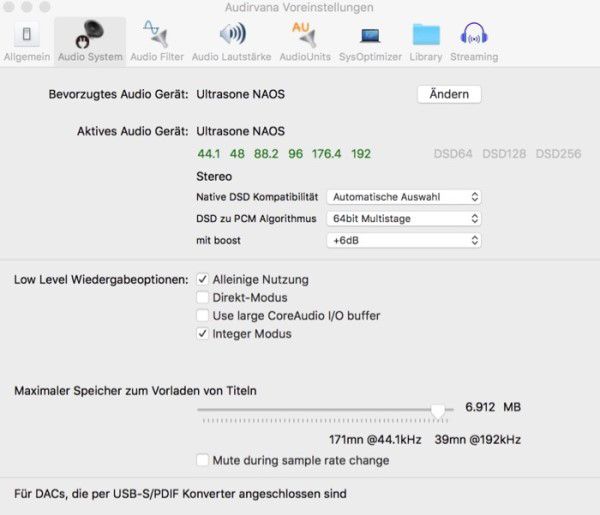Click the Ändern button
This screenshot has height=515, width=600.
click(x=449, y=94)
